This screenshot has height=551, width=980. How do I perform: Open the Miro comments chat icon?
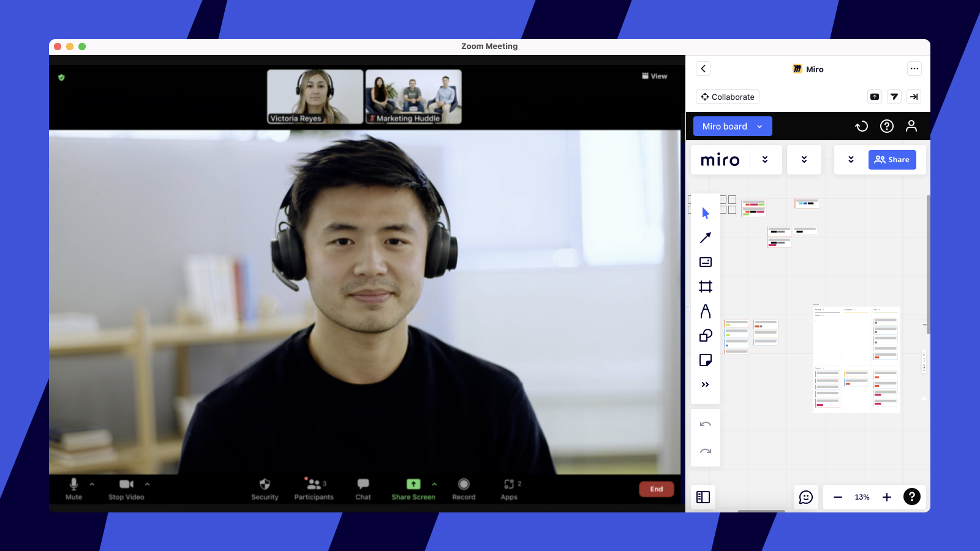click(806, 497)
